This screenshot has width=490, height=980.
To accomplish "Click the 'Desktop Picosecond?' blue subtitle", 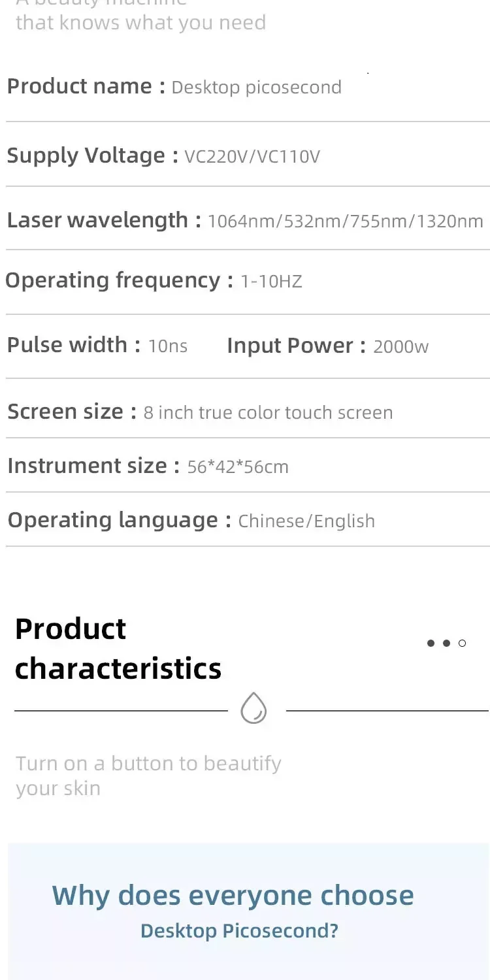I will 239,930.
